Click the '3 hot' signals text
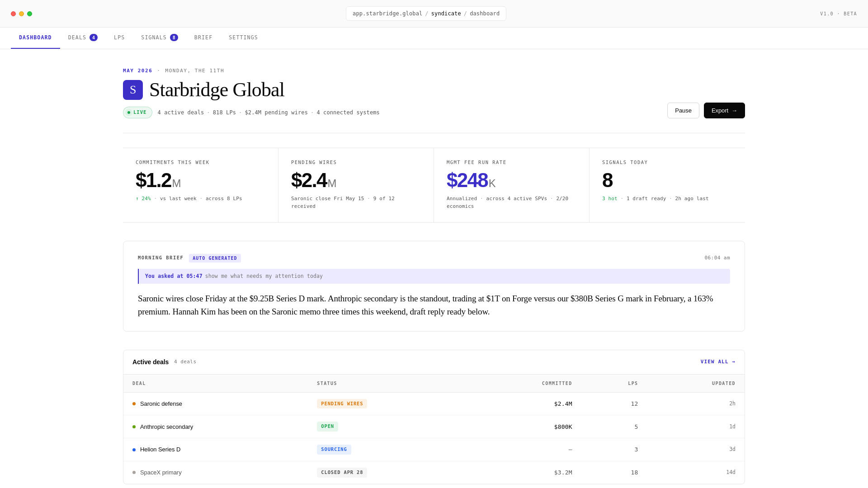 pyautogui.click(x=609, y=199)
